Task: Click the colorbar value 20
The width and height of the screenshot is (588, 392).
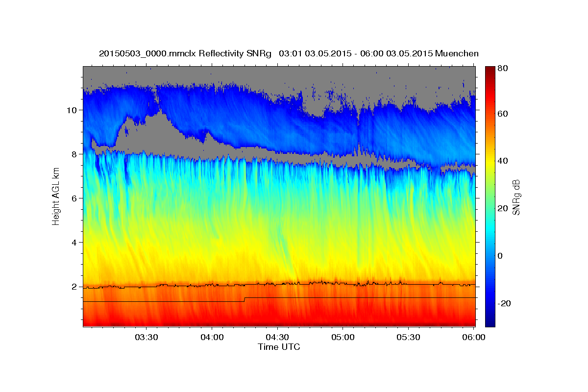Action: (x=503, y=209)
